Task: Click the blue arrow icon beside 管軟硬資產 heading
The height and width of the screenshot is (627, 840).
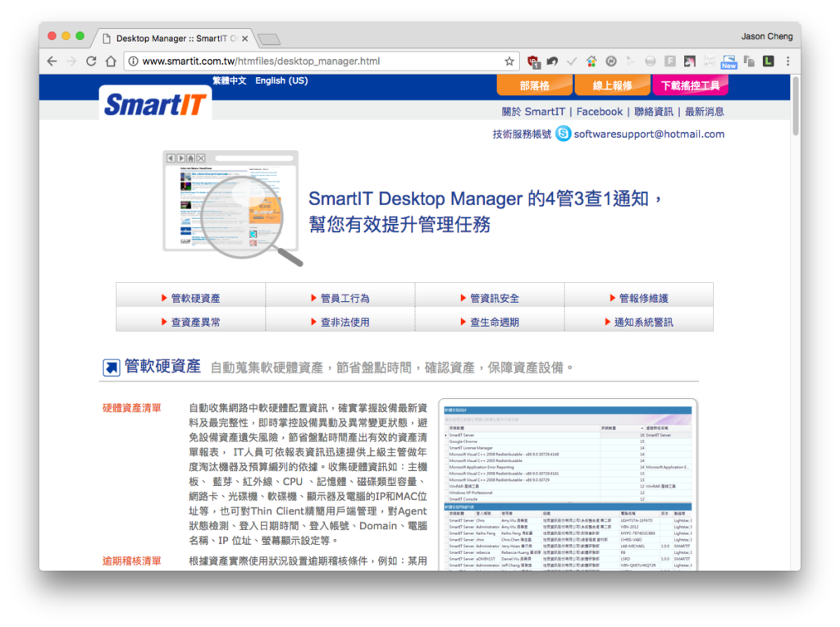Action: [x=111, y=367]
